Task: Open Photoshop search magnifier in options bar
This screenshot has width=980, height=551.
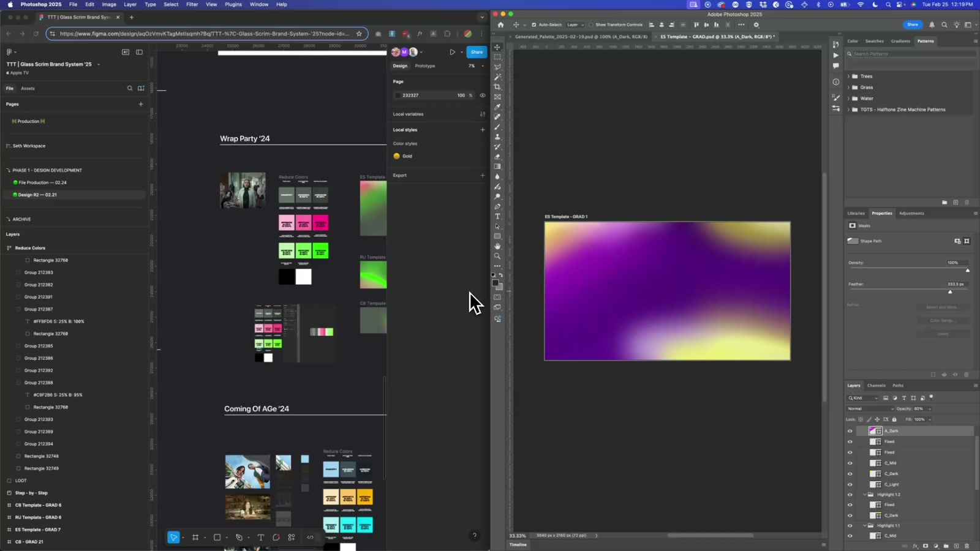Action: click(x=944, y=25)
